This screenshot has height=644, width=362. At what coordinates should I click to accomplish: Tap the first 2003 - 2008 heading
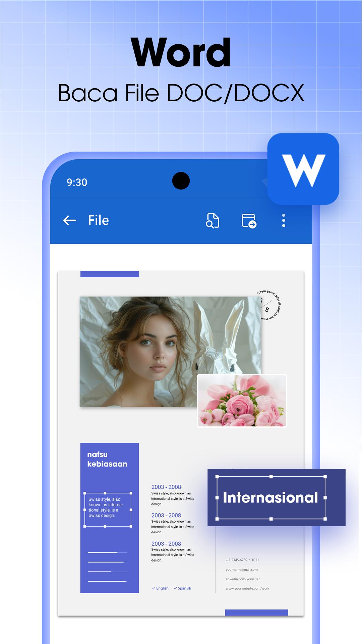coord(166,487)
